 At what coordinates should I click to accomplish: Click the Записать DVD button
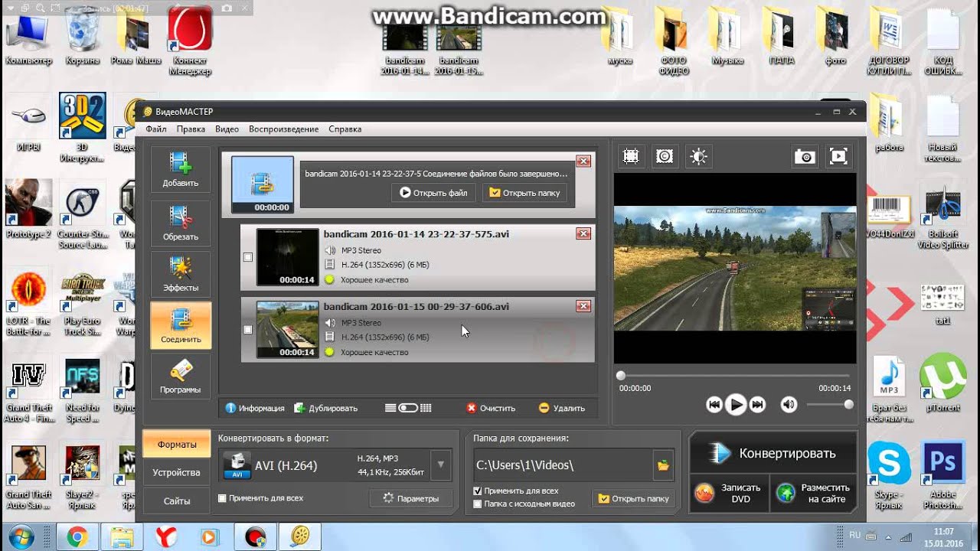[x=730, y=493]
